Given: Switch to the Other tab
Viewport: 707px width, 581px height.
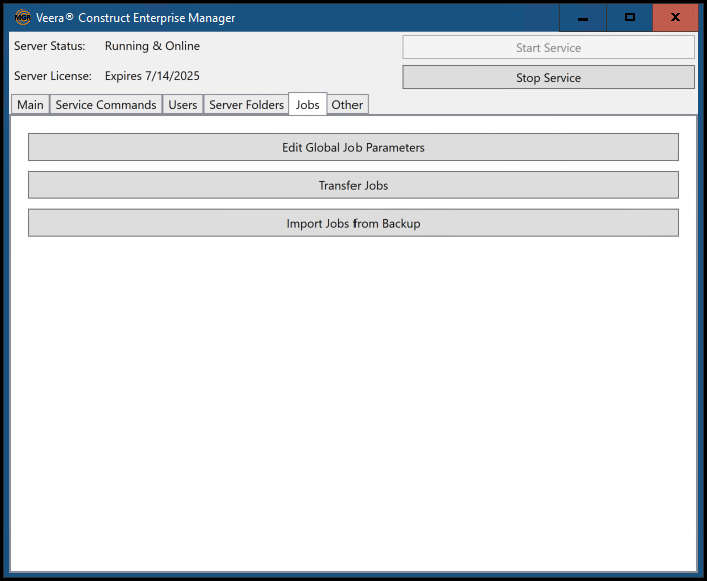Looking at the screenshot, I should click(x=347, y=105).
